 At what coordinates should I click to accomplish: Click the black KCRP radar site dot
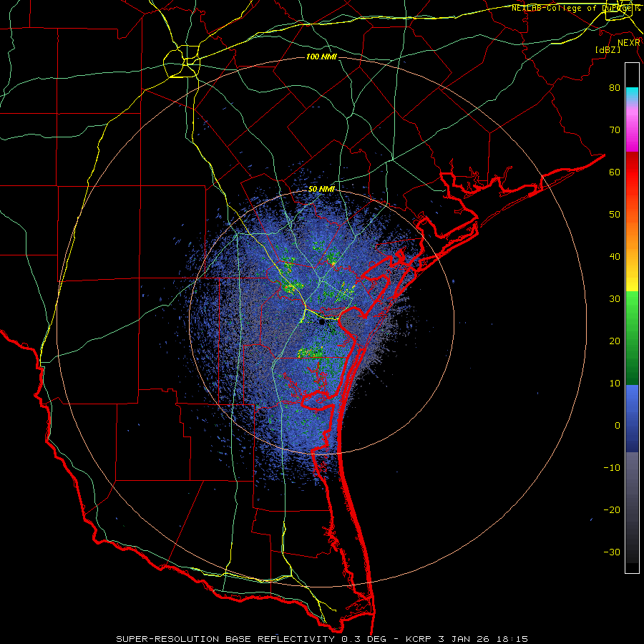point(322,322)
